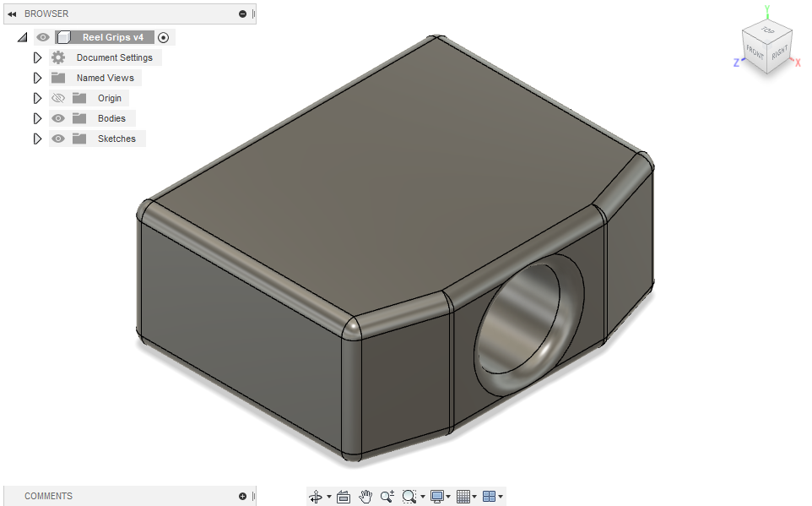Activate the Reel Grips v4 component radio button
This screenshot has height=506, width=812.
coord(163,36)
